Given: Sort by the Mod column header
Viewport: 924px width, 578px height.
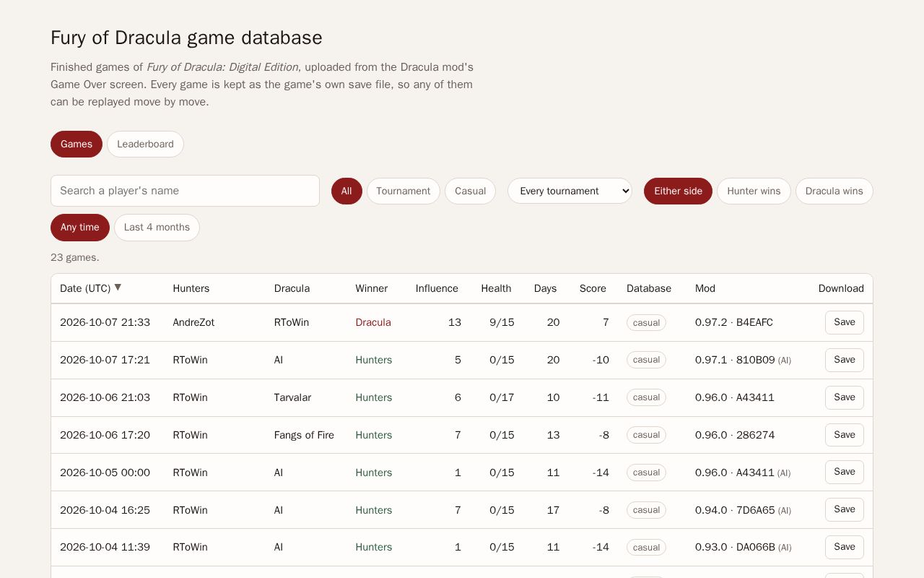Looking at the screenshot, I should coord(705,288).
